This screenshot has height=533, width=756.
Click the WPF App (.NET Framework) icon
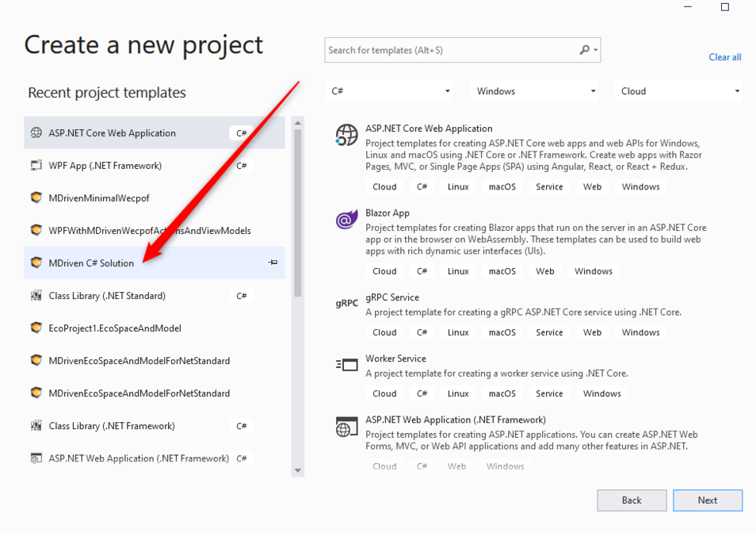point(36,166)
